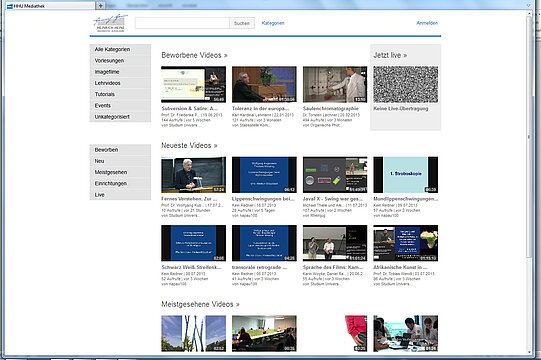Open a new browser tab with plus button
541x360 pixels.
point(100,6)
